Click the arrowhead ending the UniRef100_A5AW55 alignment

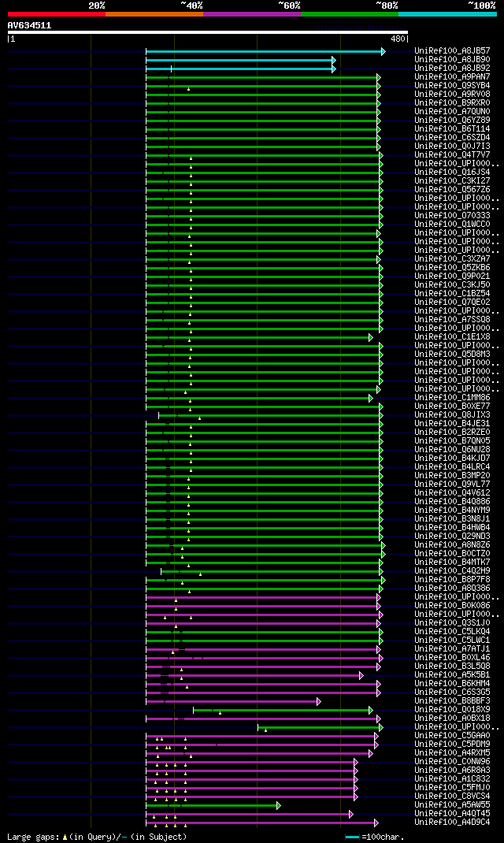pyautogui.click(x=278, y=805)
